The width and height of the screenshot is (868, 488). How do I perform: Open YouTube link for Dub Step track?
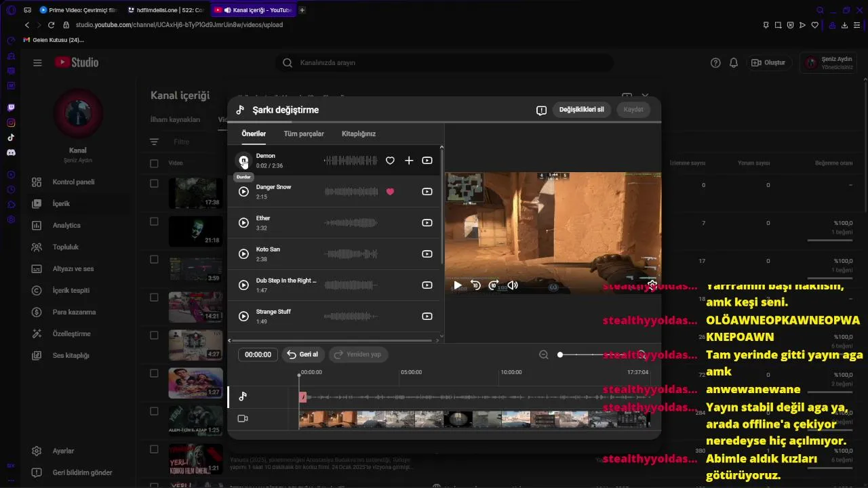click(x=427, y=285)
